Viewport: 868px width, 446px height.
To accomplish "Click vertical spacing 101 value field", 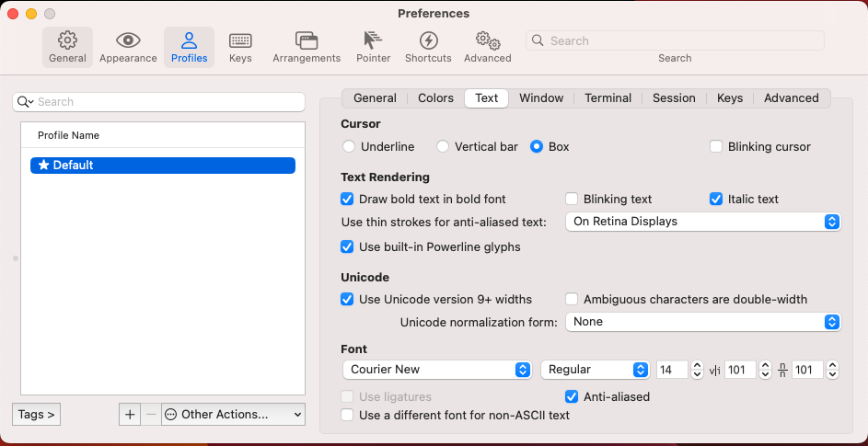I will [x=740, y=370].
